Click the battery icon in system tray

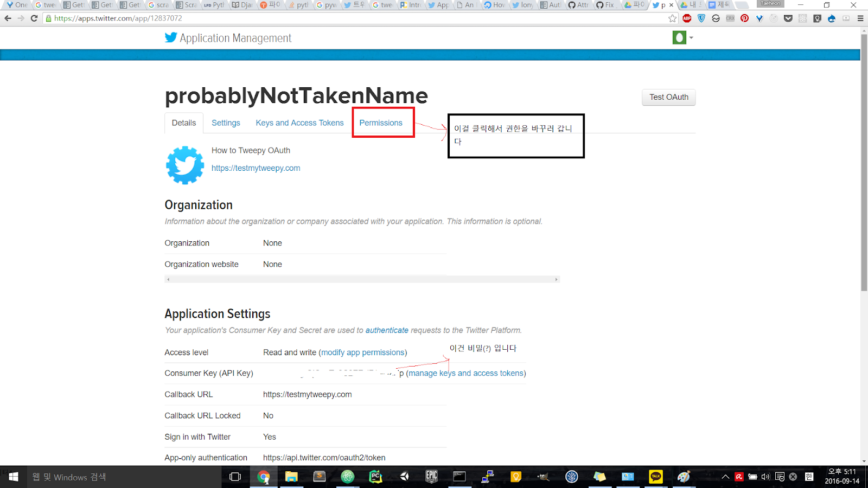point(752,477)
